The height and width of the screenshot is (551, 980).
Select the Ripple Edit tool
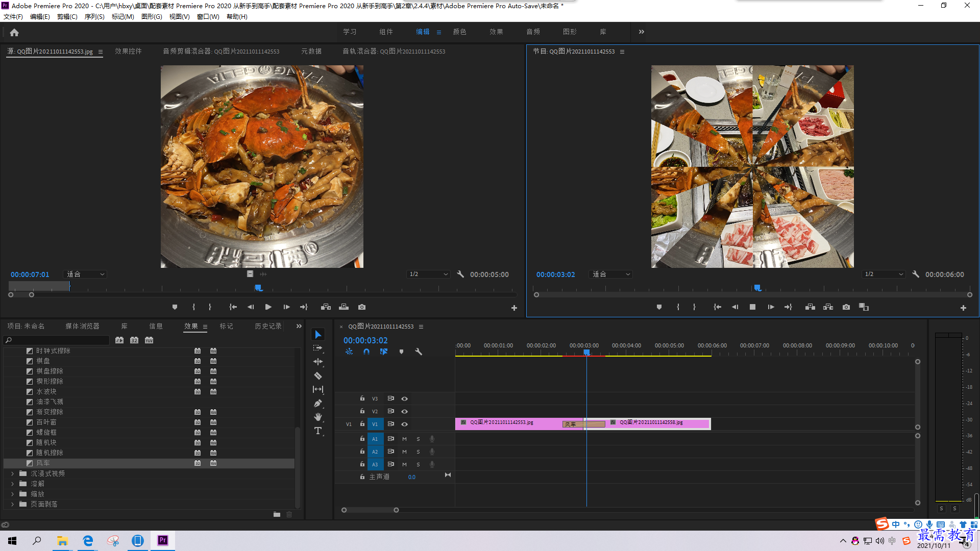point(318,362)
